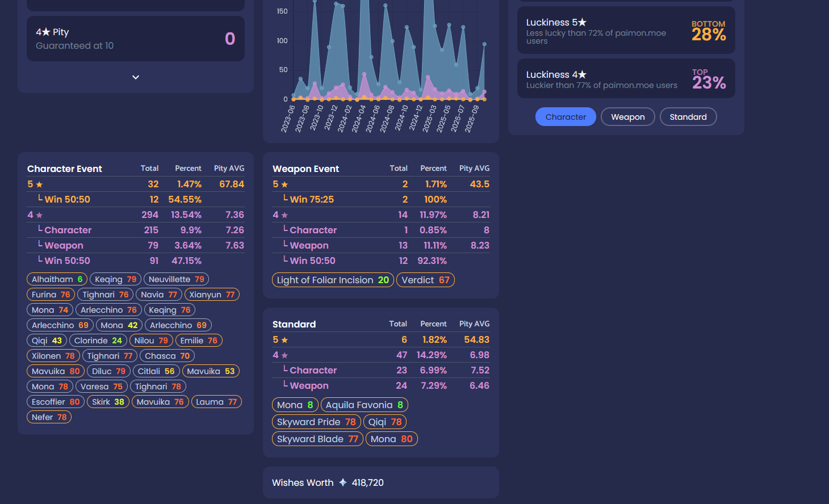Click the 5 star icon in Character Event
Screen dimensions: 829x504
coord(39,184)
